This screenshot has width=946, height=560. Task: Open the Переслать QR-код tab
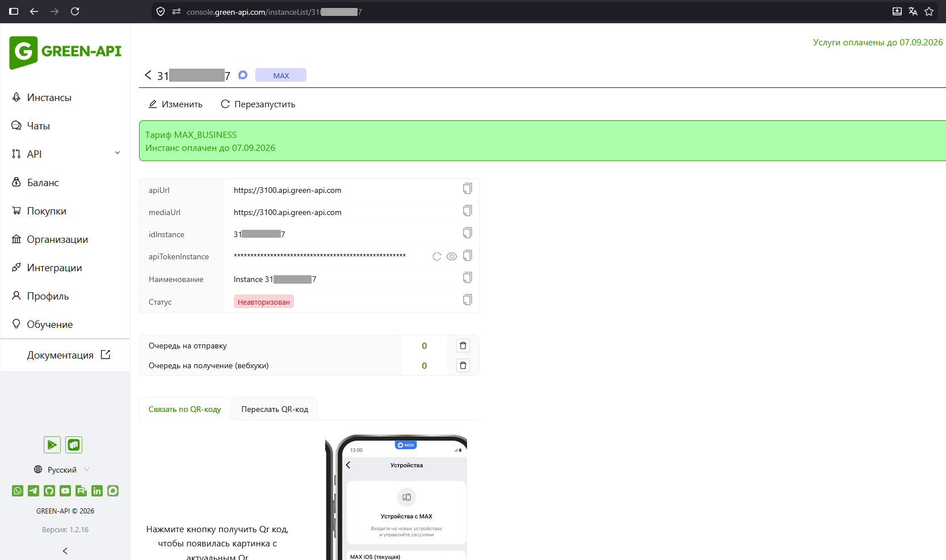(275, 409)
